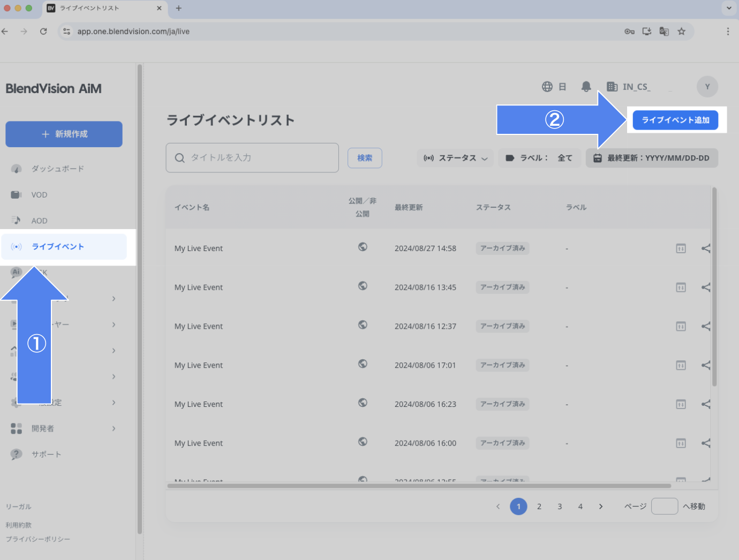Click the archive icon for the 2024/08/06 17:01 row
Screen dimensions: 739x560
[x=681, y=365]
